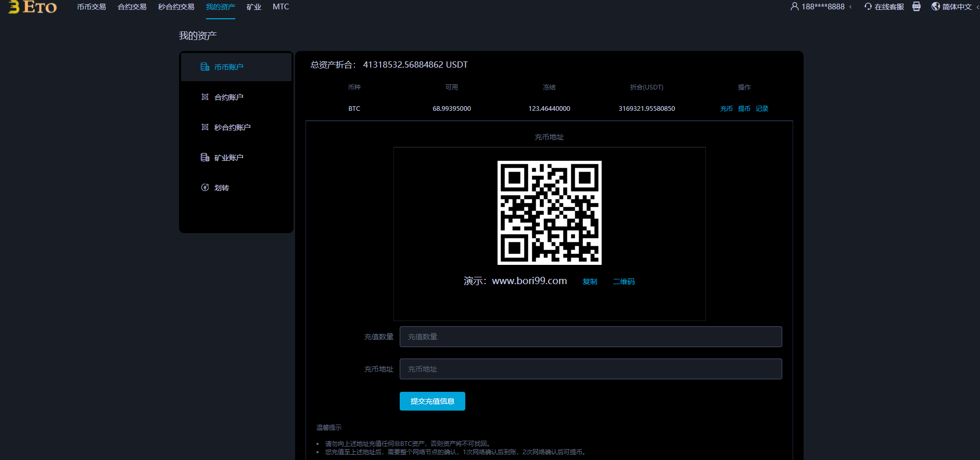
Task: Click the 矿业账户 sidebar icon
Action: [205, 157]
